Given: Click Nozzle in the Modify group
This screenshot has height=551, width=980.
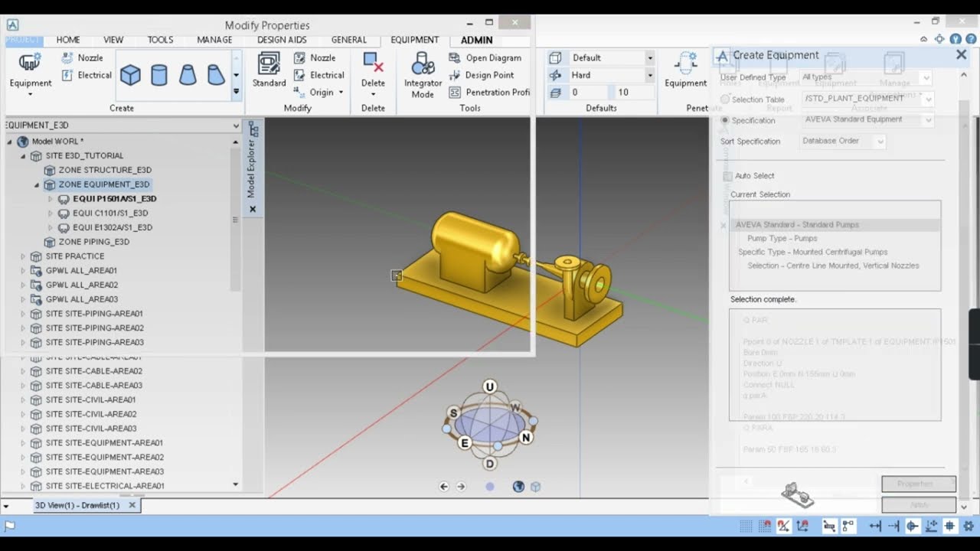Looking at the screenshot, I should click(x=315, y=57).
